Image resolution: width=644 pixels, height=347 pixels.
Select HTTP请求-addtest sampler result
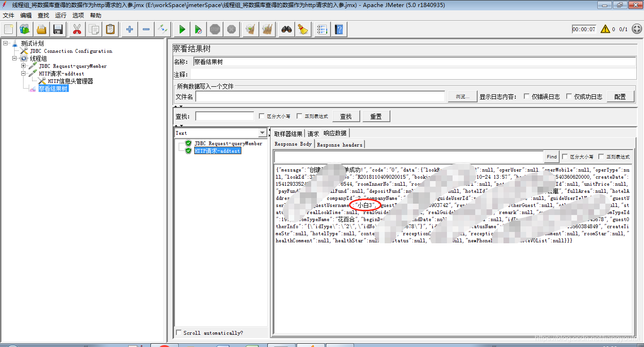tap(217, 150)
